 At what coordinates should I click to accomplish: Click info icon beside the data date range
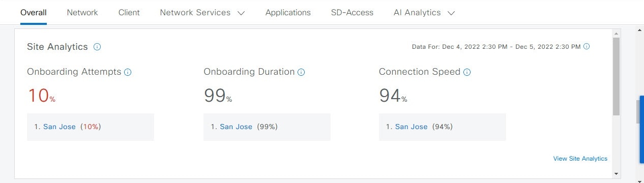click(587, 46)
